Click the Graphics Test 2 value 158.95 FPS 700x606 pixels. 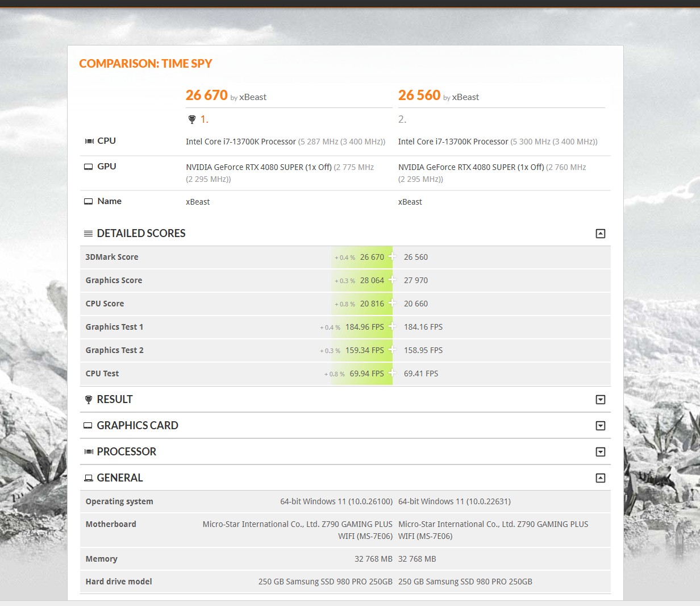click(423, 350)
